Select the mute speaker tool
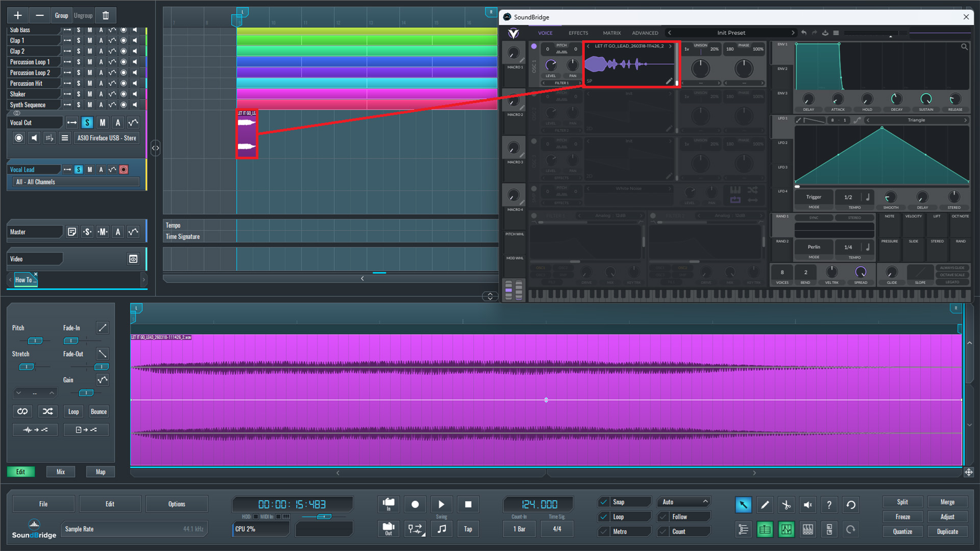The height and width of the screenshot is (551, 980). point(807,505)
